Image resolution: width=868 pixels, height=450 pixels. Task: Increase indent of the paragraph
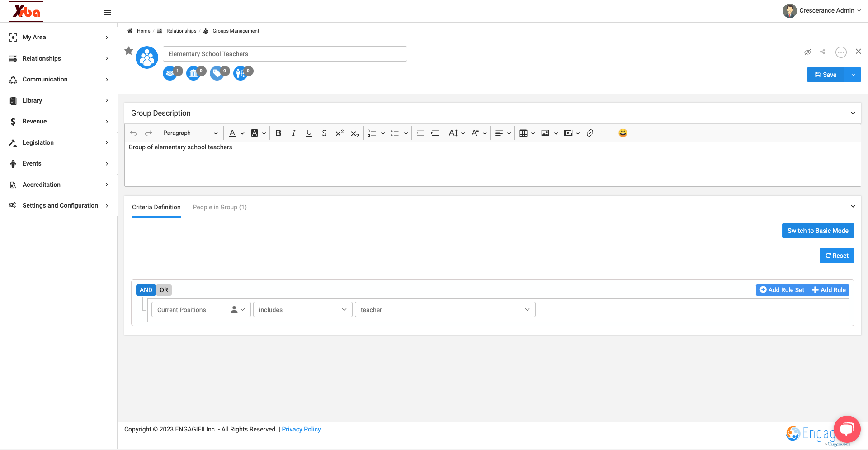coord(435,133)
